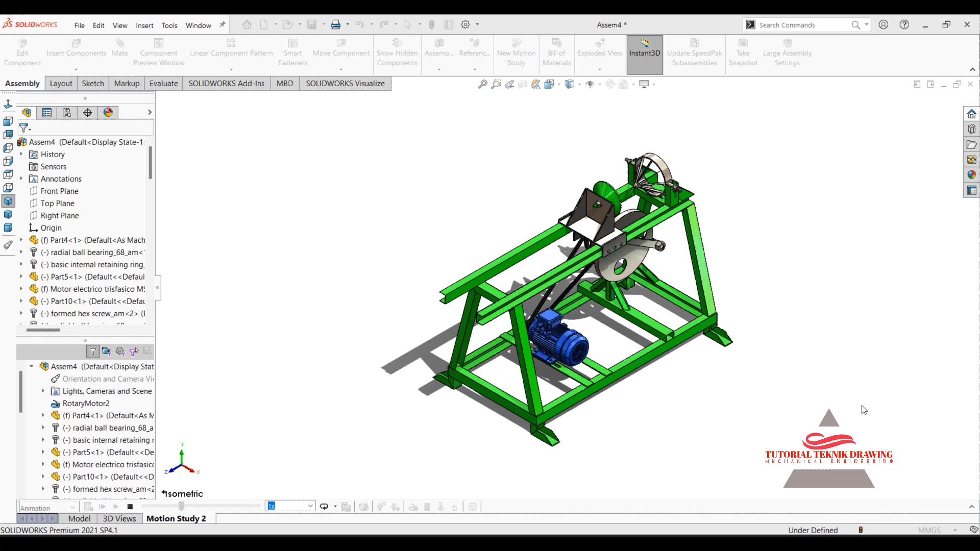Open the FeatureManager design tree tab
Screen dimensions: 980x551
point(27,113)
